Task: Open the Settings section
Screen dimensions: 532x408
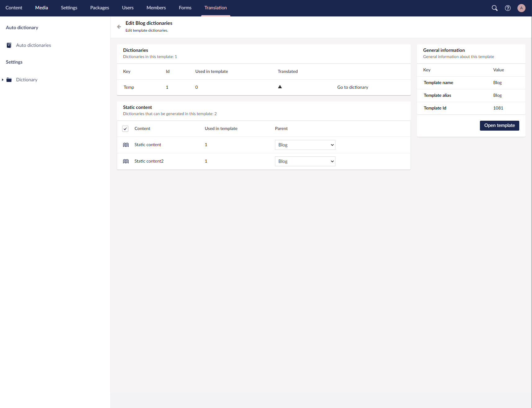Action: (x=69, y=8)
